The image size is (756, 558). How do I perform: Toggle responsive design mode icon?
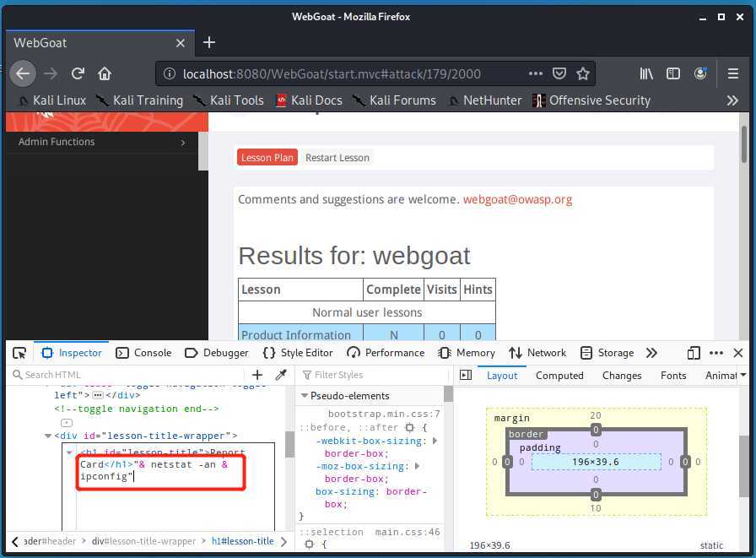click(x=694, y=353)
